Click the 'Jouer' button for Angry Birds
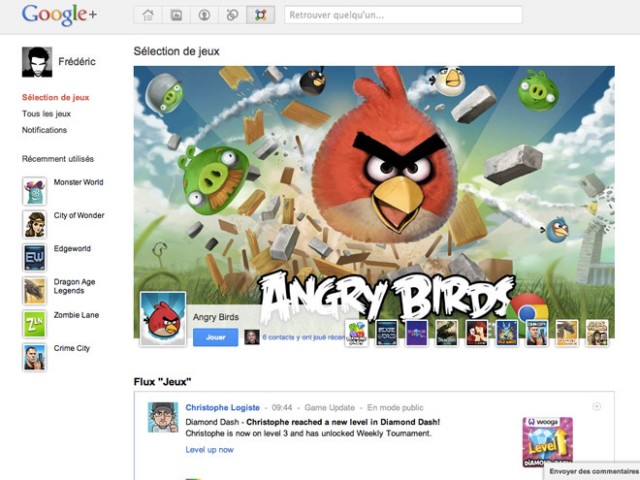 (x=216, y=337)
